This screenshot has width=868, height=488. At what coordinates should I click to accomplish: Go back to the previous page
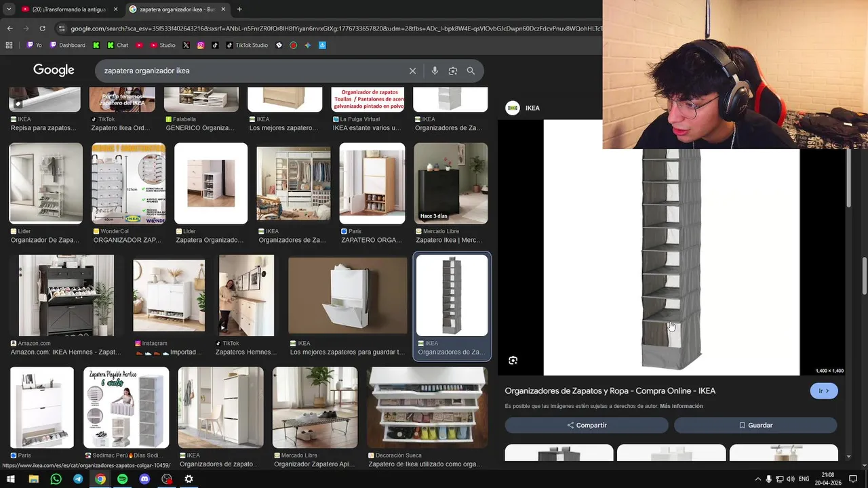point(9,28)
